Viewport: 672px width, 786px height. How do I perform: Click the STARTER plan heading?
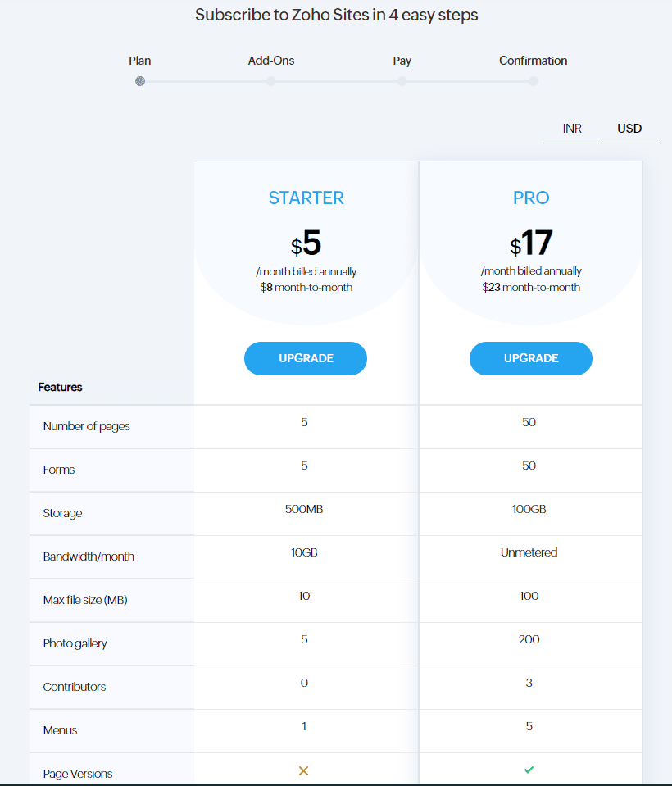click(x=306, y=198)
